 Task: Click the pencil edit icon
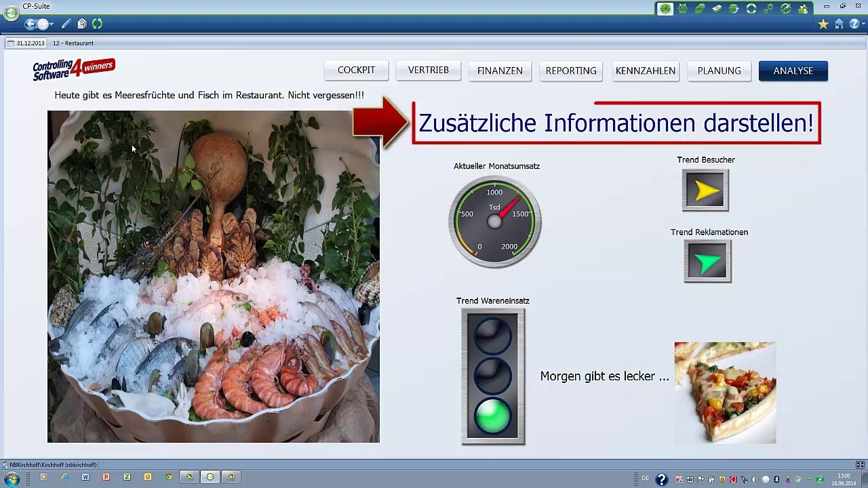[x=66, y=24]
